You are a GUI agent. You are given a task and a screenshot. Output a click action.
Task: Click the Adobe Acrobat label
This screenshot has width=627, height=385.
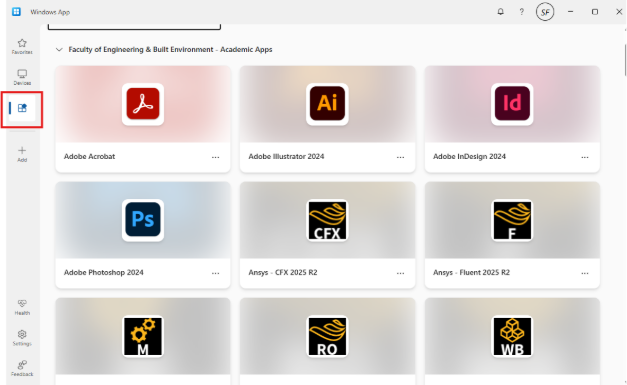[x=89, y=157]
